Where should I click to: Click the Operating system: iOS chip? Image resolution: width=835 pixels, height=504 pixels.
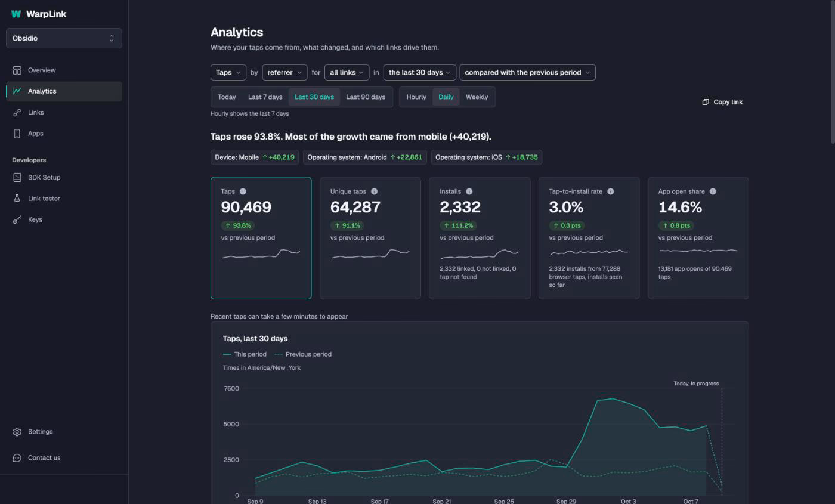[x=487, y=157]
